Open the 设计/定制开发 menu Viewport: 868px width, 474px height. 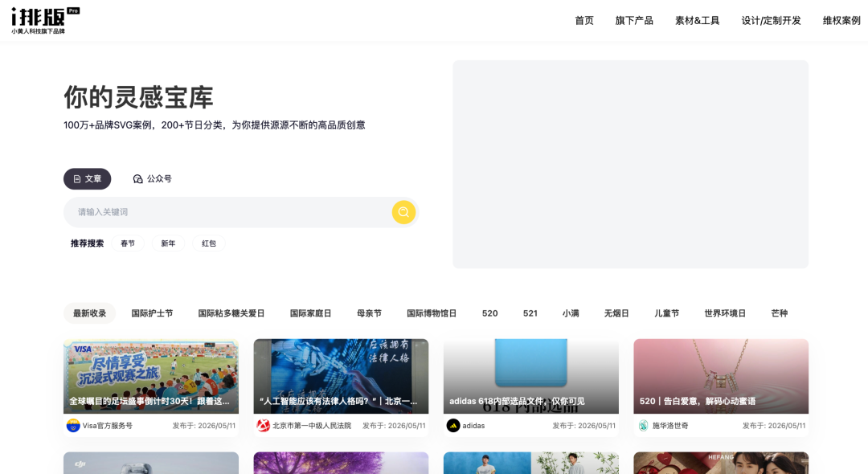[771, 20]
